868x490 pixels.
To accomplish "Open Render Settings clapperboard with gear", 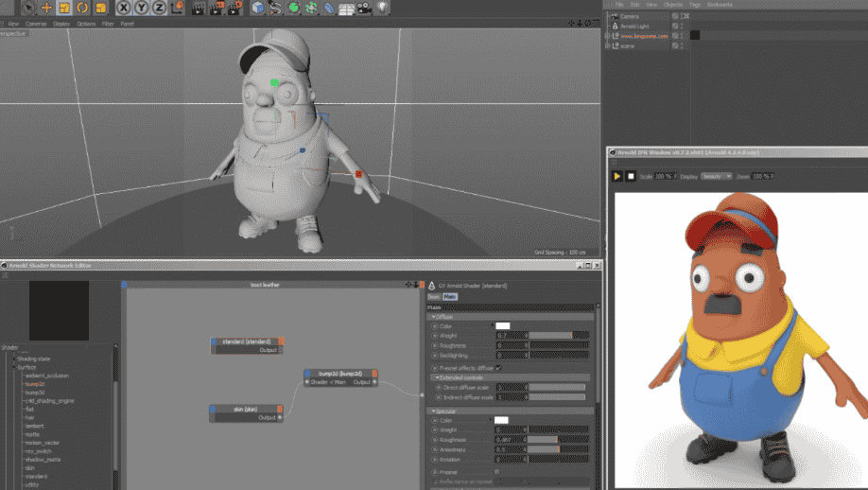I will (x=235, y=8).
